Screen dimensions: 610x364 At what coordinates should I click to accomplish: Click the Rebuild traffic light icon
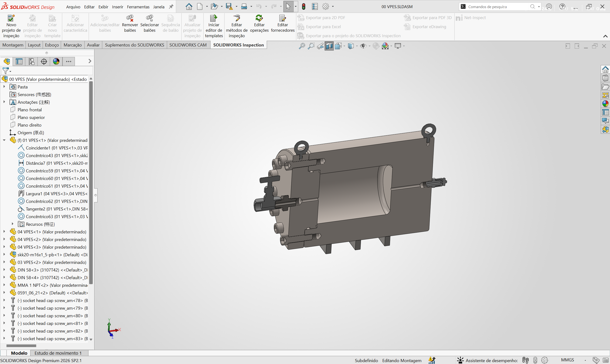[x=304, y=7]
